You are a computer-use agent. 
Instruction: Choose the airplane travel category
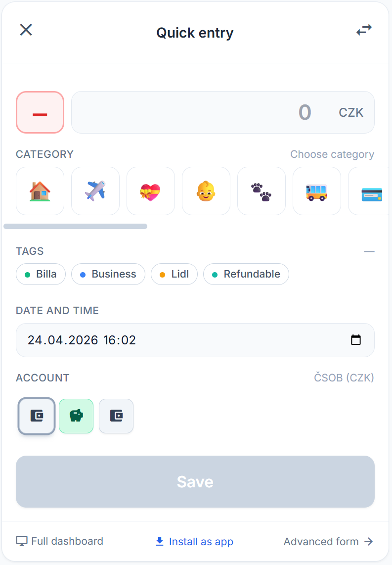click(95, 191)
